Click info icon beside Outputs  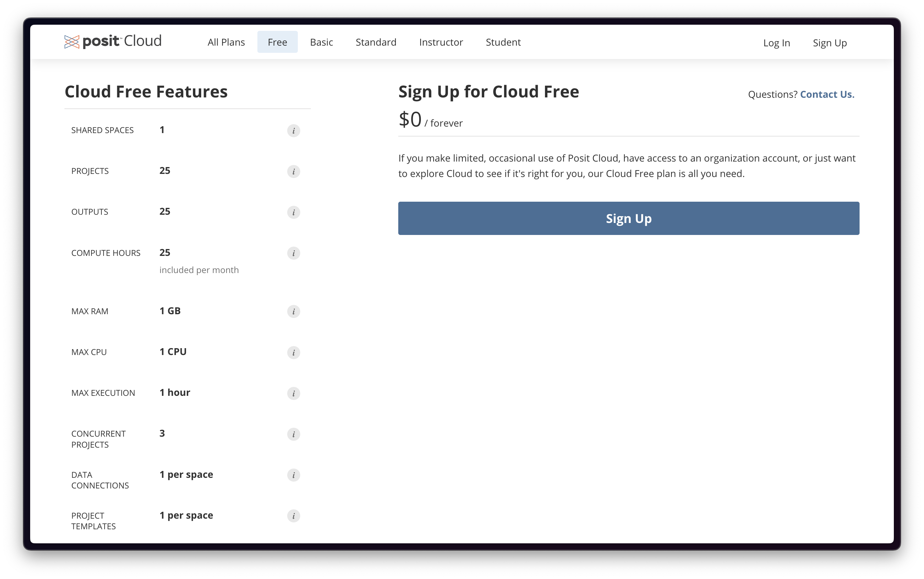293,212
